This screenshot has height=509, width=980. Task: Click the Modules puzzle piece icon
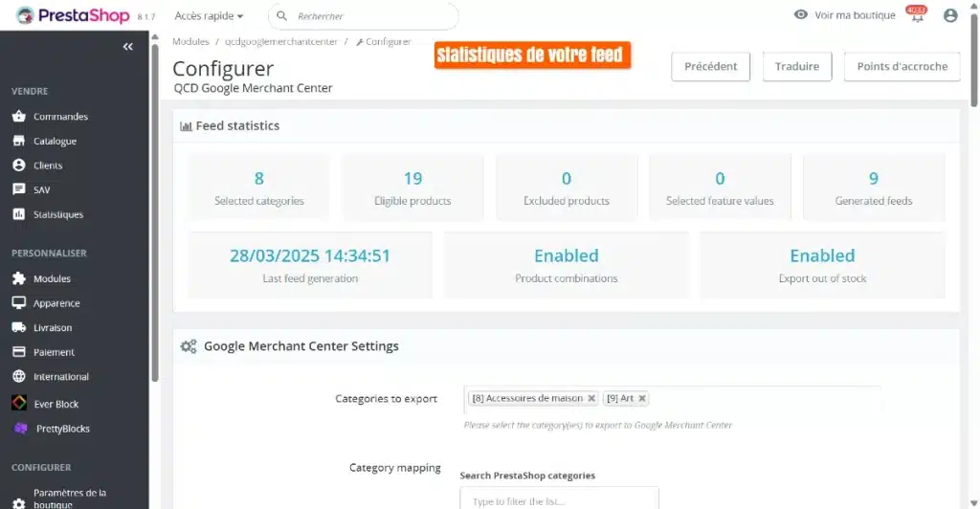coord(19,278)
